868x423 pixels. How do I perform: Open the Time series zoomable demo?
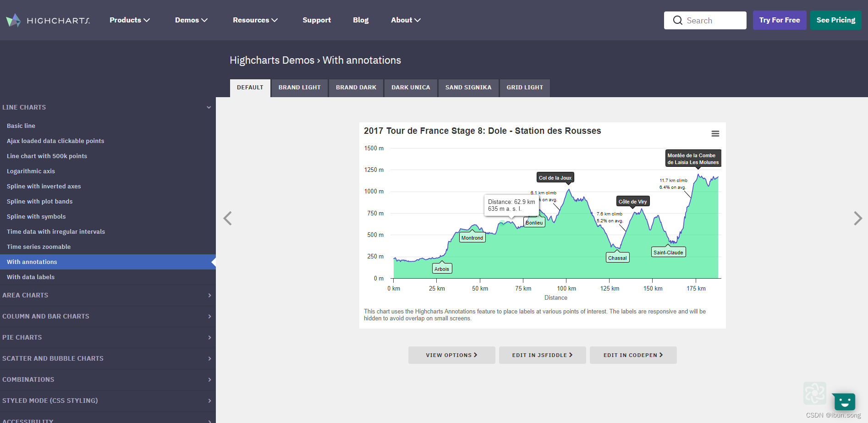(x=38, y=247)
